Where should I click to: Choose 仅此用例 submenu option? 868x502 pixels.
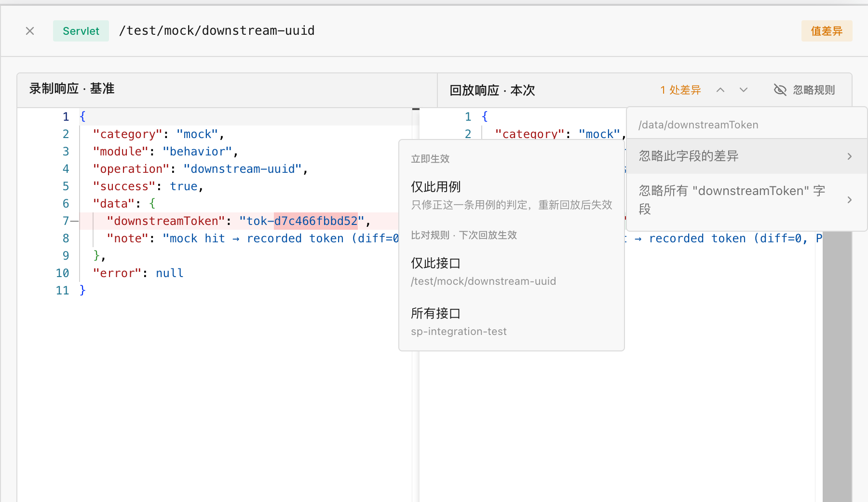coord(512,195)
